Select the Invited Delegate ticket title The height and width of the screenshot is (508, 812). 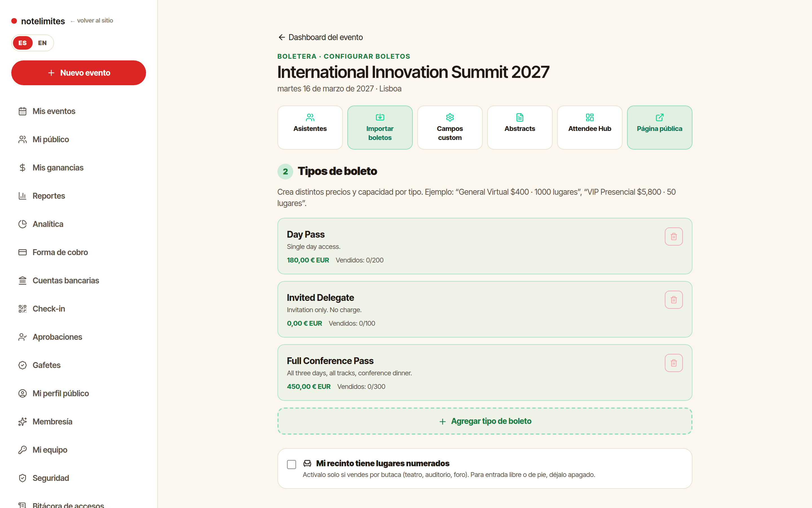coord(320,298)
